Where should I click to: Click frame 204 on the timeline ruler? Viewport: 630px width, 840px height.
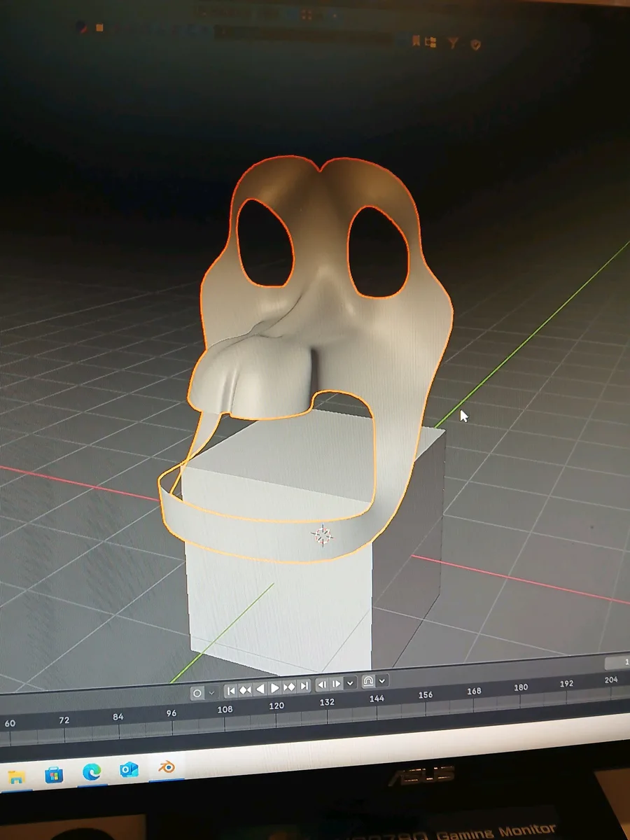(611, 680)
